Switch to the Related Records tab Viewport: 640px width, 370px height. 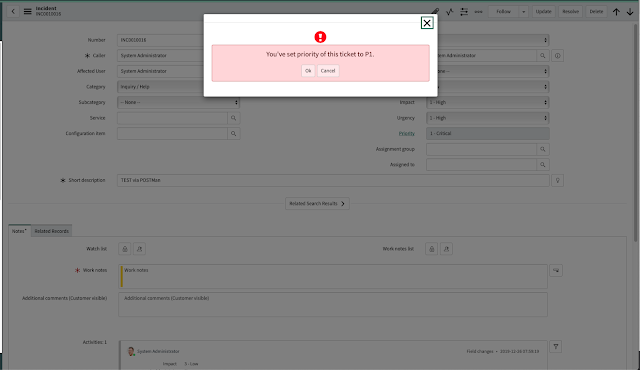[x=51, y=231]
